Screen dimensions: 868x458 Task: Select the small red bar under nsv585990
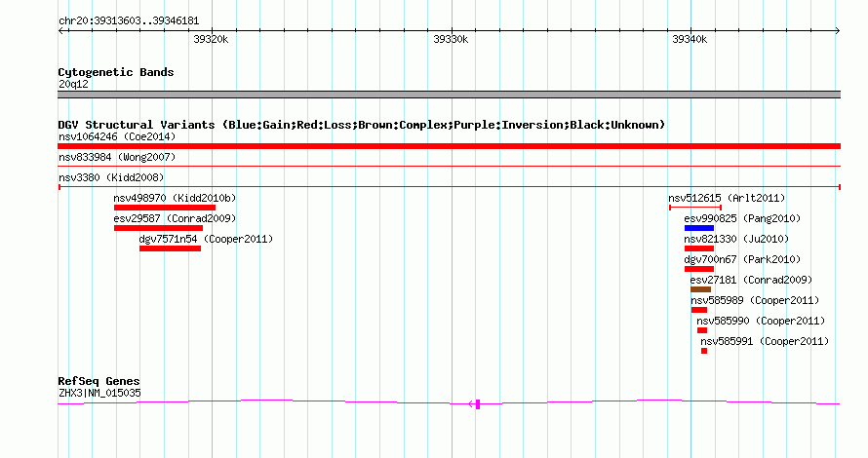click(x=702, y=330)
